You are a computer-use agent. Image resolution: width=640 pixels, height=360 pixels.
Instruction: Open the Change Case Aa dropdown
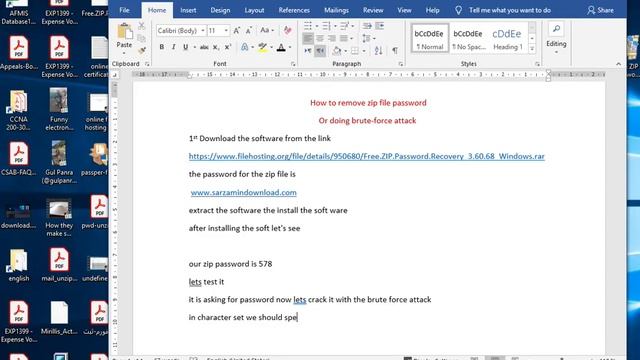(x=267, y=30)
